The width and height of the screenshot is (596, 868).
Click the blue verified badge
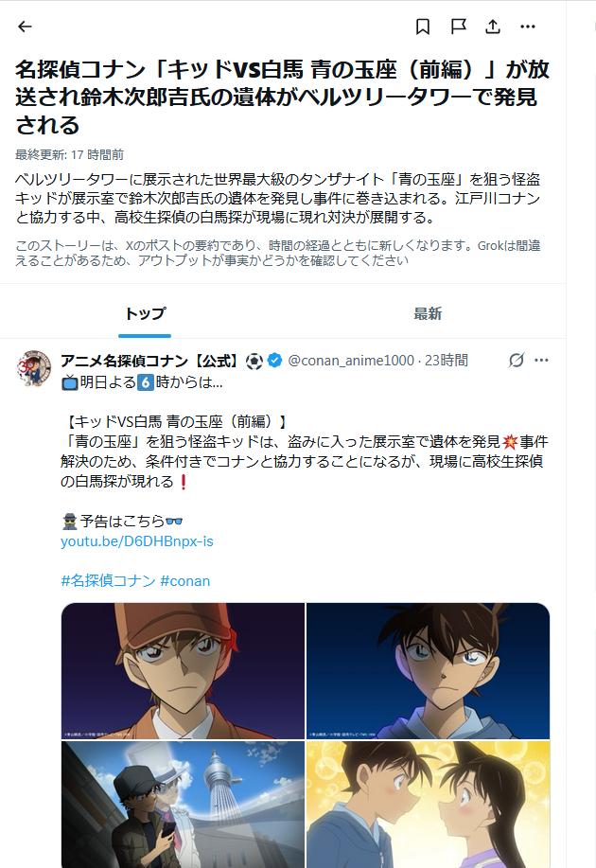(x=275, y=361)
